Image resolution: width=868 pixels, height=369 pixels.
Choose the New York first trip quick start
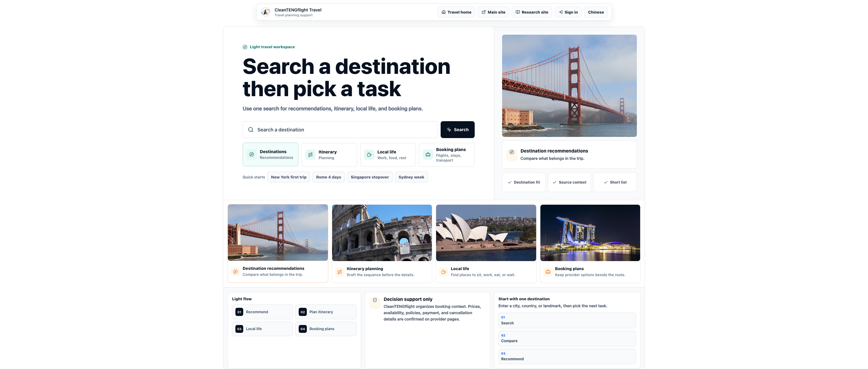(288, 177)
